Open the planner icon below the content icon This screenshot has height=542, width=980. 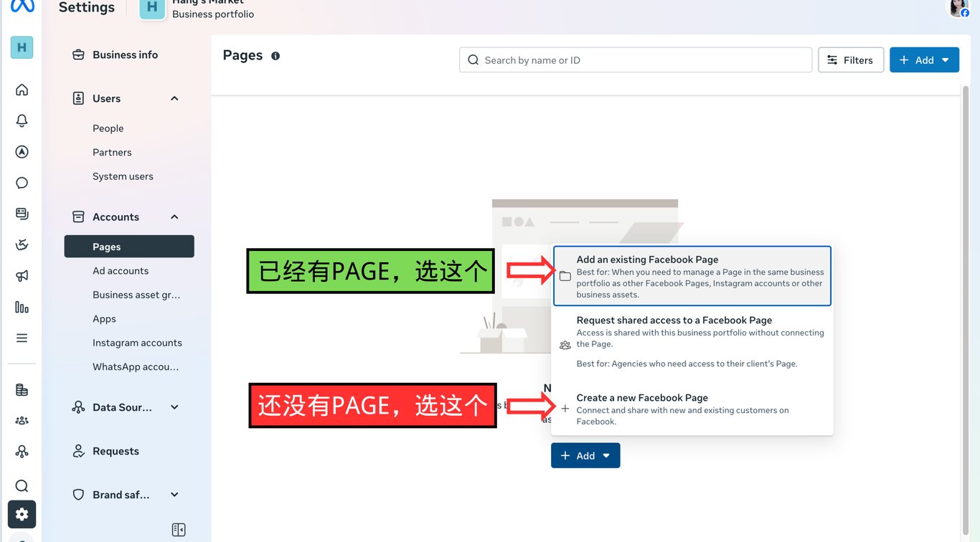pyautogui.click(x=22, y=244)
